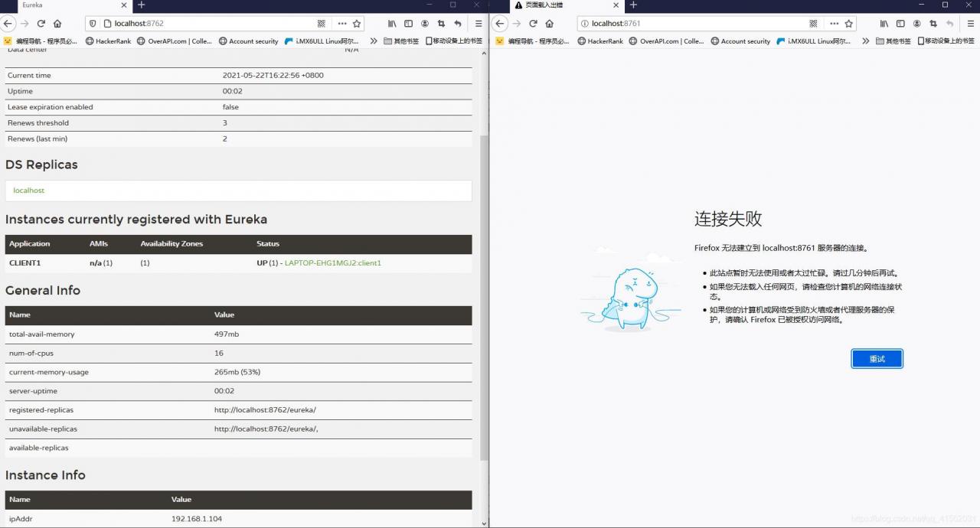The image size is (980, 528).
Task: Open the library icon in localhost:8761 window
Action: pyautogui.click(x=884, y=24)
